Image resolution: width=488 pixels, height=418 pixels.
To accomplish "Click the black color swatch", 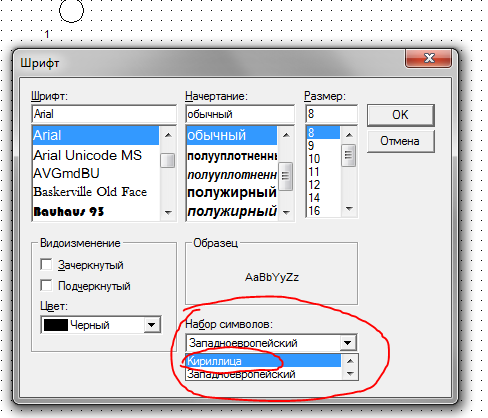I will click(x=56, y=325).
